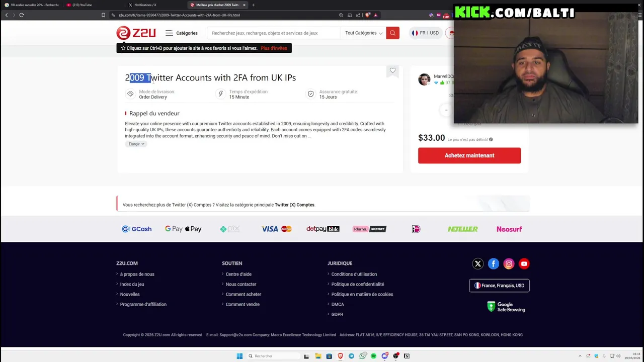The width and height of the screenshot is (644, 362).
Task: Click the GCash payment logo
Action: [136, 229]
